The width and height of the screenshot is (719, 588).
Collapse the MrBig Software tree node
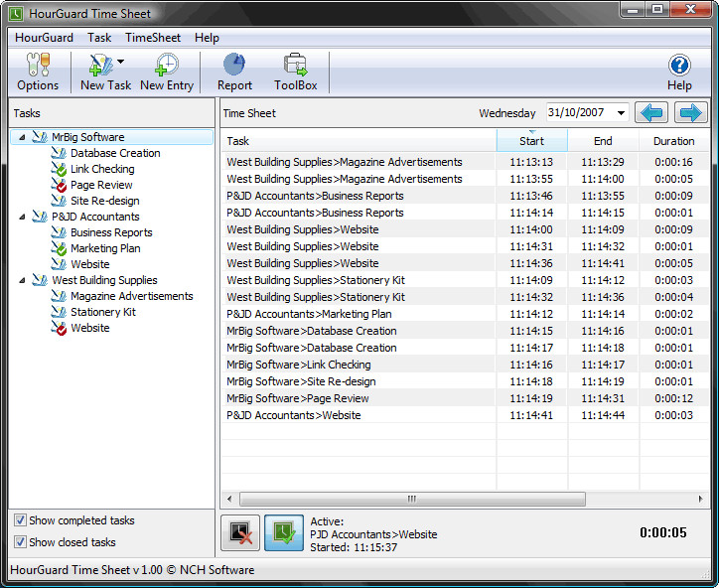(22, 137)
